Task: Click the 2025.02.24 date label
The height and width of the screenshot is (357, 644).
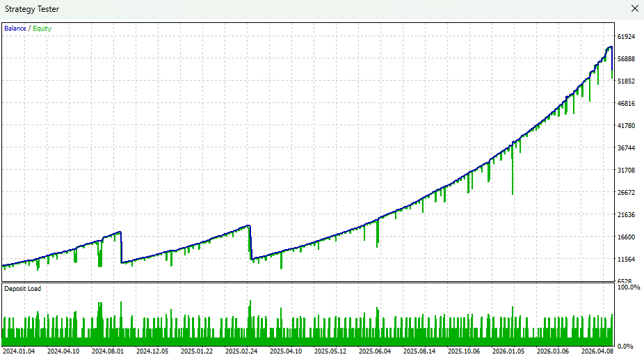Action: coord(241,351)
